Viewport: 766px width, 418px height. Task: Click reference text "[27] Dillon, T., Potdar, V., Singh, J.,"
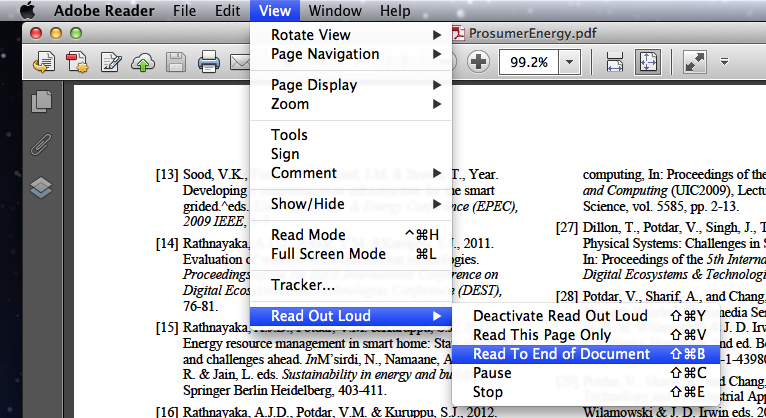660,228
